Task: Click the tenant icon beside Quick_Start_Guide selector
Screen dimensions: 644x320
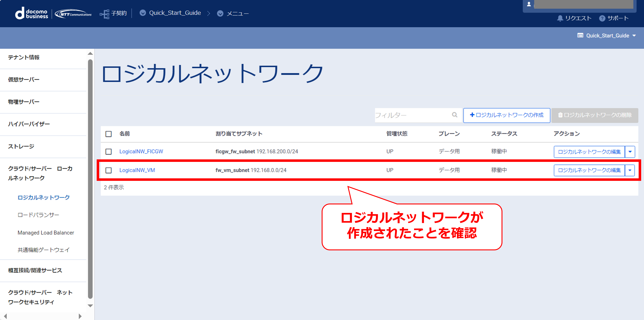Action: tap(580, 35)
